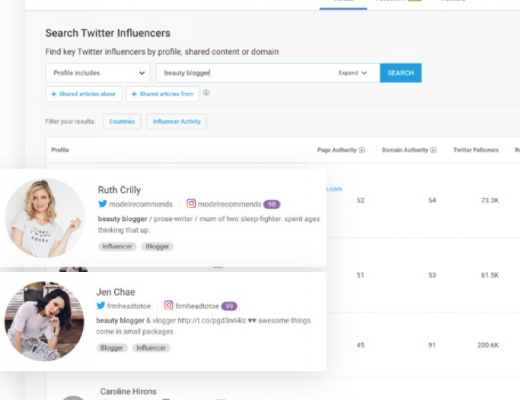Click the Domain Authority value 91
Viewport: 520px width, 400px height.
click(x=432, y=345)
